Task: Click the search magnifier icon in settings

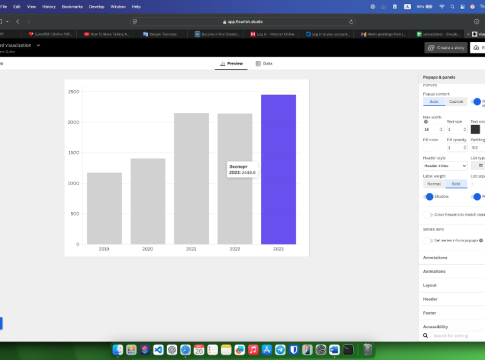Action: click(425, 336)
